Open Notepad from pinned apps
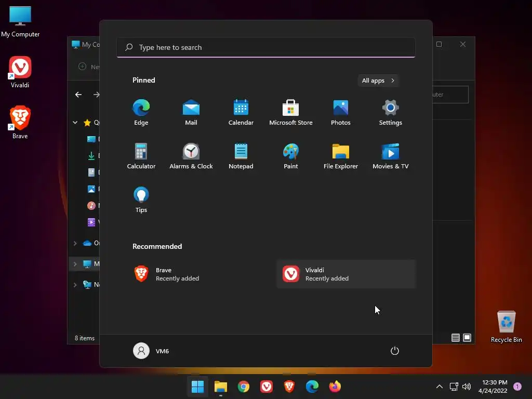The width and height of the screenshot is (532, 399). click(x=241, y=156)
